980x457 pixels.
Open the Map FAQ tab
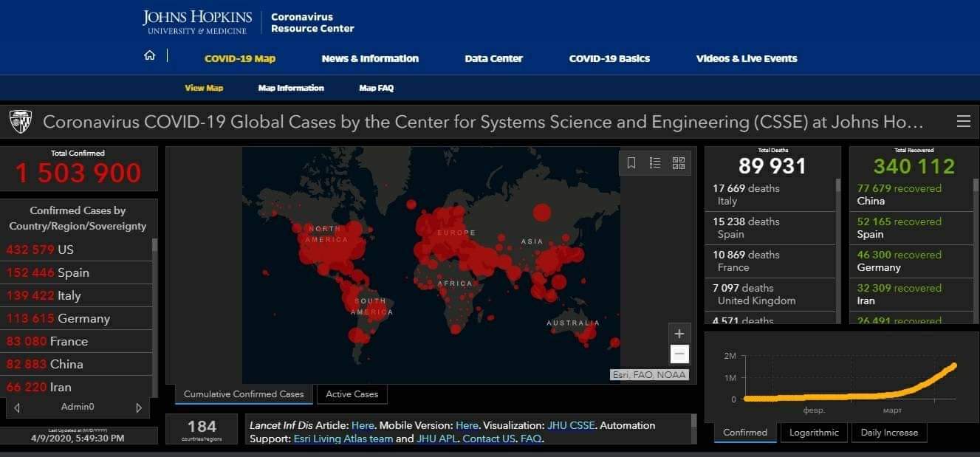click(x=377, y=88)
